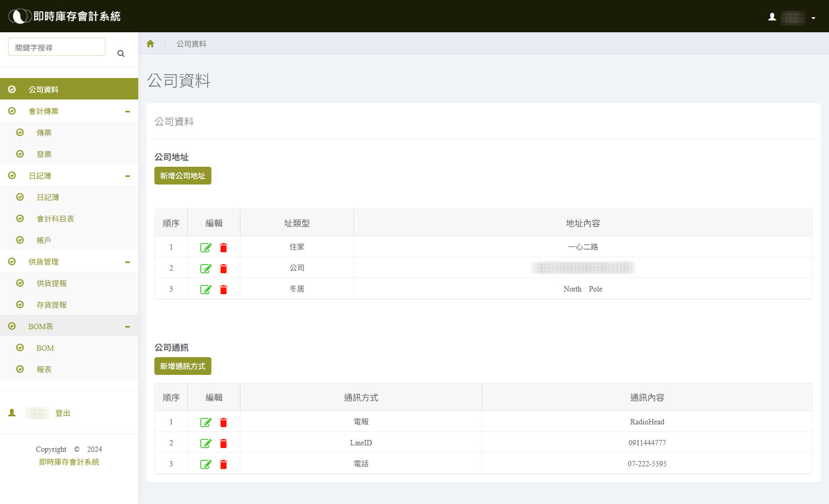
Task: Open the 會計科目表 sidebar item
Action: tap(69, 218)
